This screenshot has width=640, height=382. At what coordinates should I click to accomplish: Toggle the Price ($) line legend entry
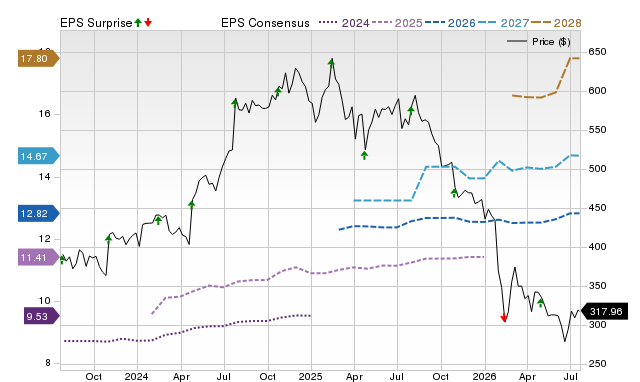[x=539, y=42]
